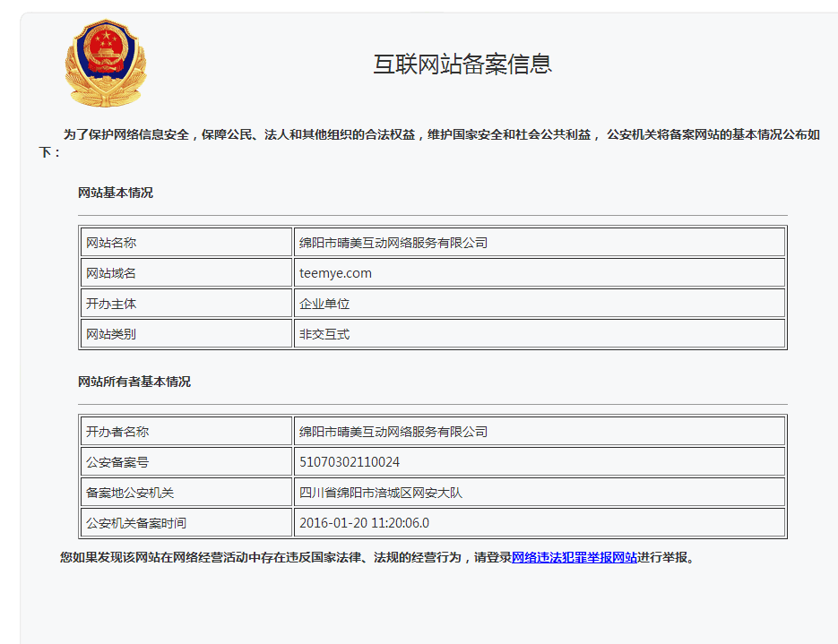Viewport: 838px width, 644px height.
Task: Click the police badge emblem
Action: coord(106,63)
